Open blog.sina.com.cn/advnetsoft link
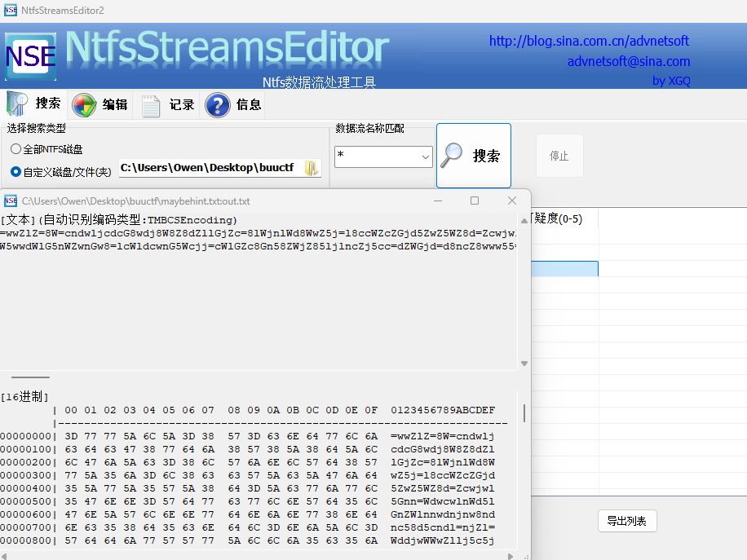This screenshot has height=560, width=747. tap(589, 41)
